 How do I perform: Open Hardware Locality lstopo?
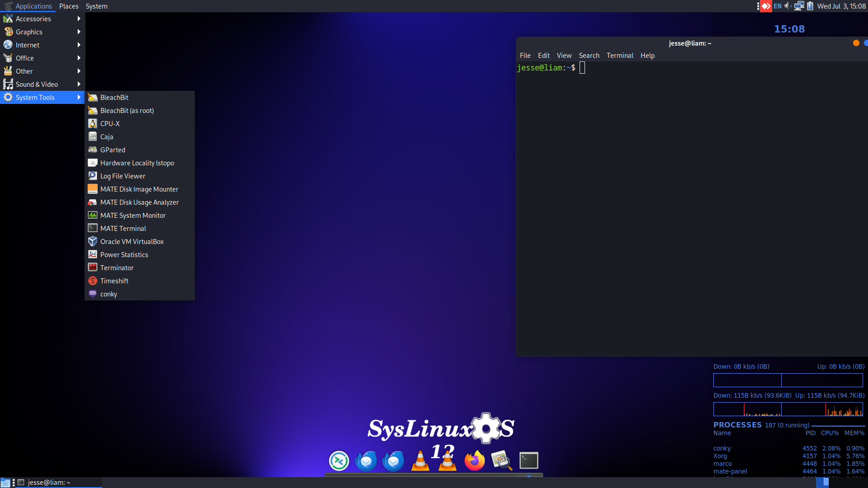[x=140, y=163]
